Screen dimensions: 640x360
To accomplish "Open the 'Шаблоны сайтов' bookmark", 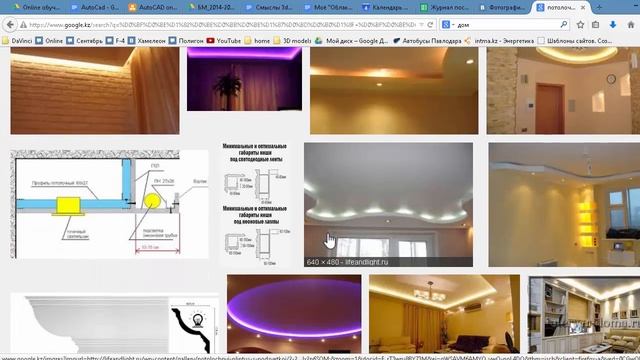I will (x=575, y=40).
